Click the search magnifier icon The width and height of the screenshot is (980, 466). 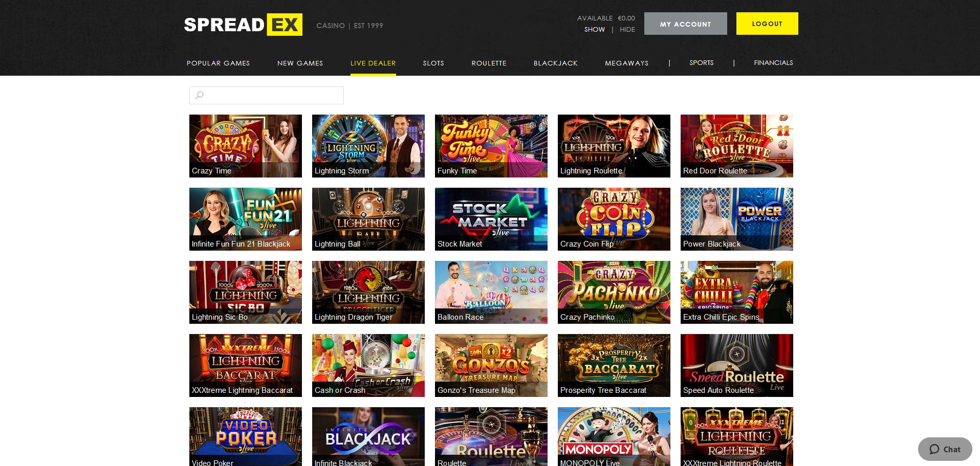pyautogui.click(x=200, y=95)
